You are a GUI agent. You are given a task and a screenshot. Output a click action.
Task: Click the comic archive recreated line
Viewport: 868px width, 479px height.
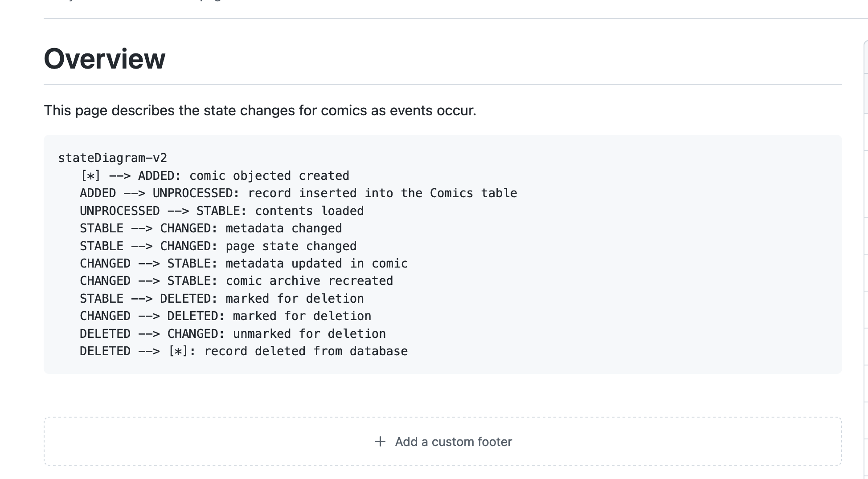click(x=236, y=280)
